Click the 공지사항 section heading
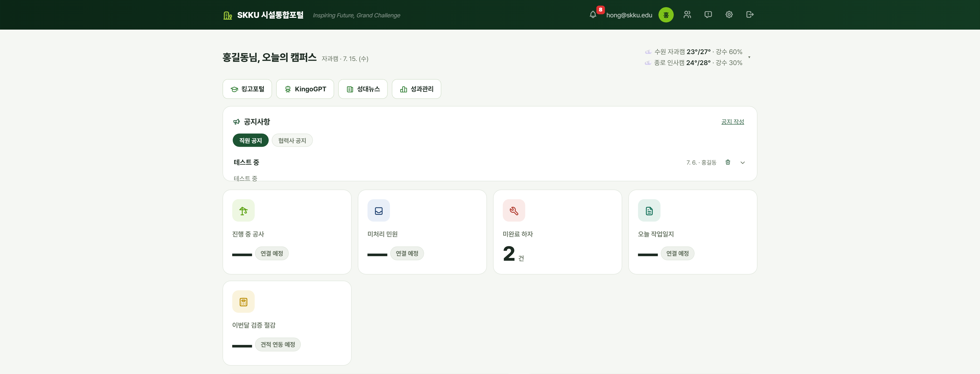Screen dimensions: 980x374 257,122
